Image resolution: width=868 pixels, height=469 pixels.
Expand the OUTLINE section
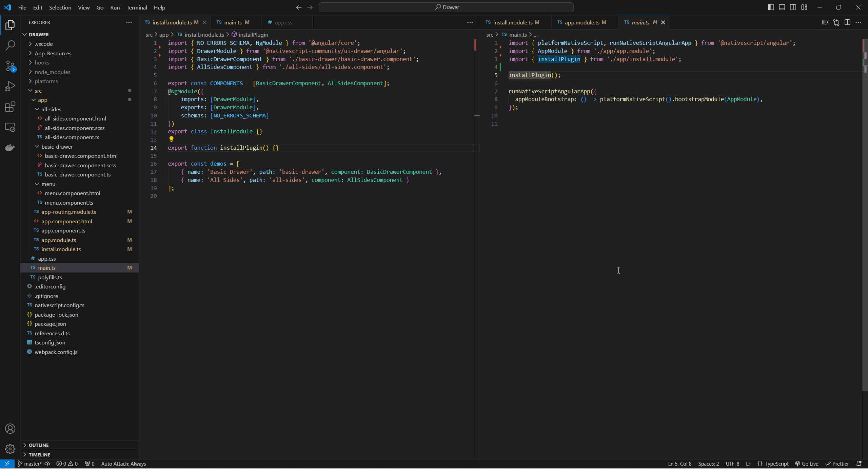[x=39, y=445]
